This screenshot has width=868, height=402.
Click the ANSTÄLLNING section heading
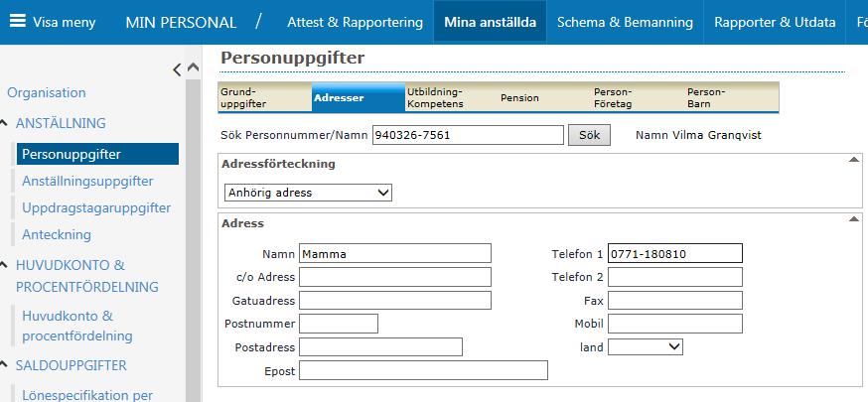[61, 123]
